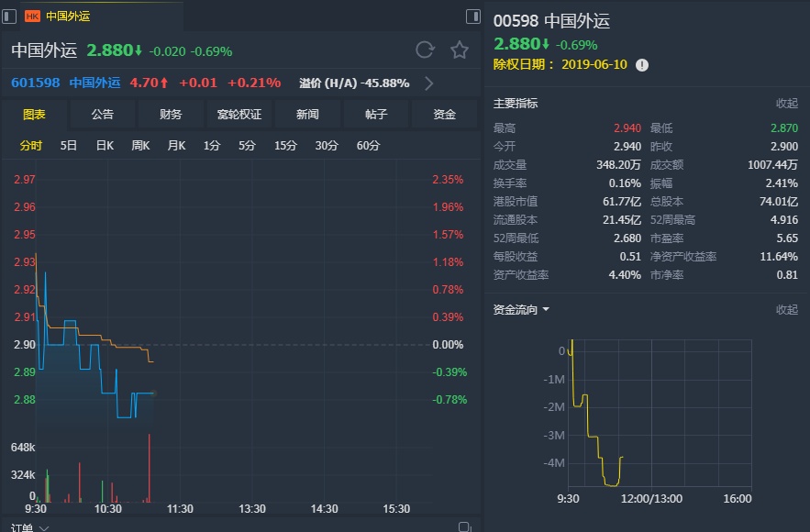Toggle the left sidebar panel icon
The width and height of the screenshot is (810, 532).
tap(9, 16)
